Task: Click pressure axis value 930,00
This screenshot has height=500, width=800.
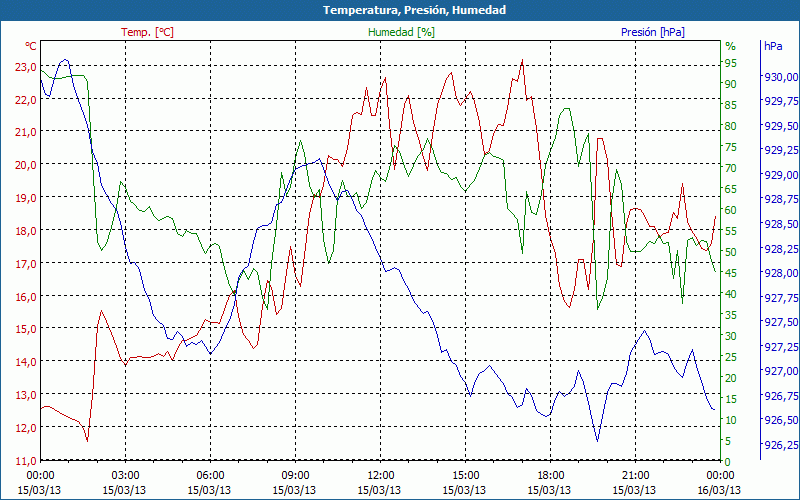Action: click(780, 77)
